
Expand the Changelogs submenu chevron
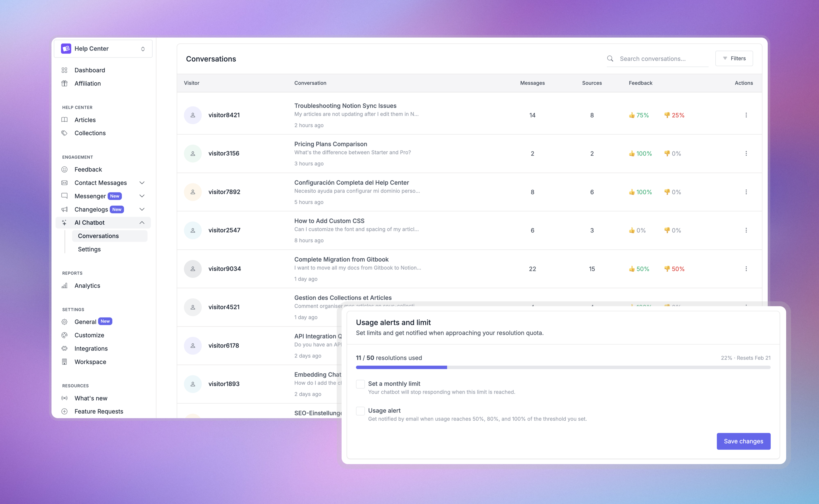[x=142, y=209]
